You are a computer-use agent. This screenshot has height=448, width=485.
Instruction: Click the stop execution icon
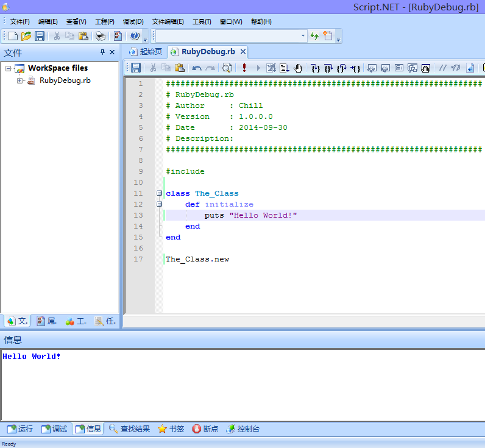[x=271, y=68]
